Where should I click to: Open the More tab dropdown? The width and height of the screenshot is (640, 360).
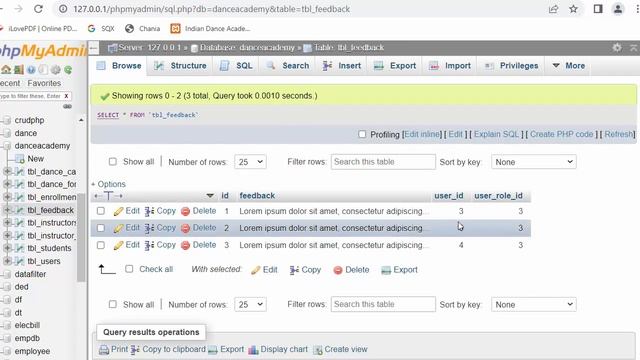[568, 66]
